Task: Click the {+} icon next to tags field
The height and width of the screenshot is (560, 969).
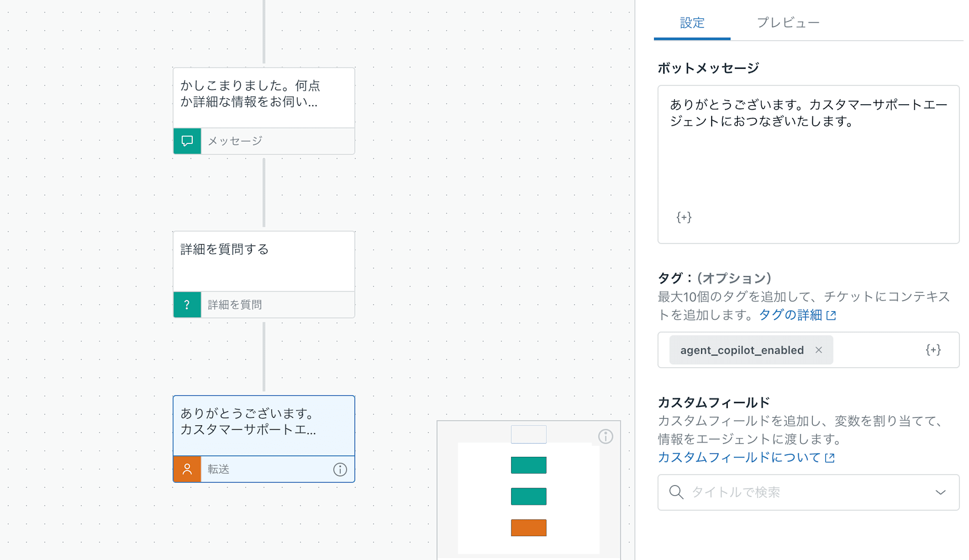Action: (x=933, y=349)
